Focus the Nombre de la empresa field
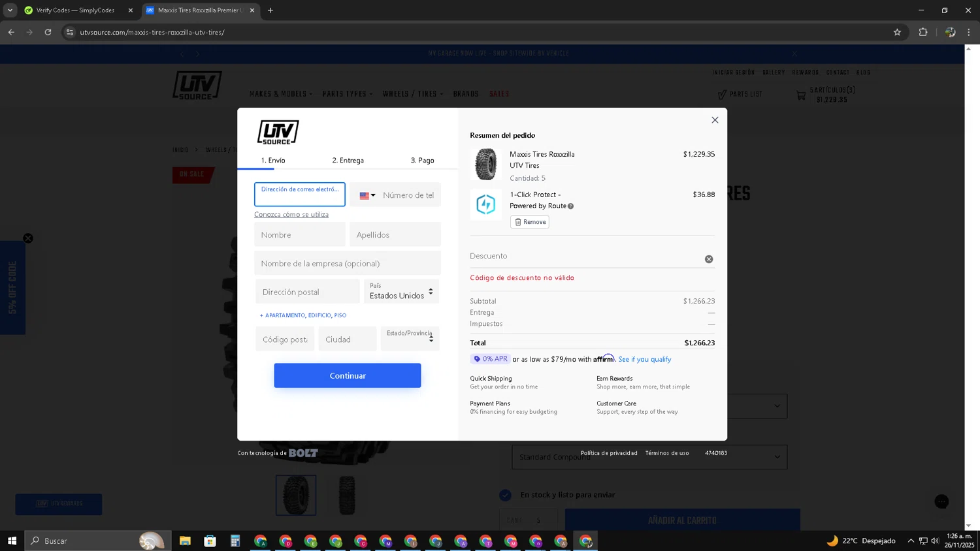 (348, 263)
